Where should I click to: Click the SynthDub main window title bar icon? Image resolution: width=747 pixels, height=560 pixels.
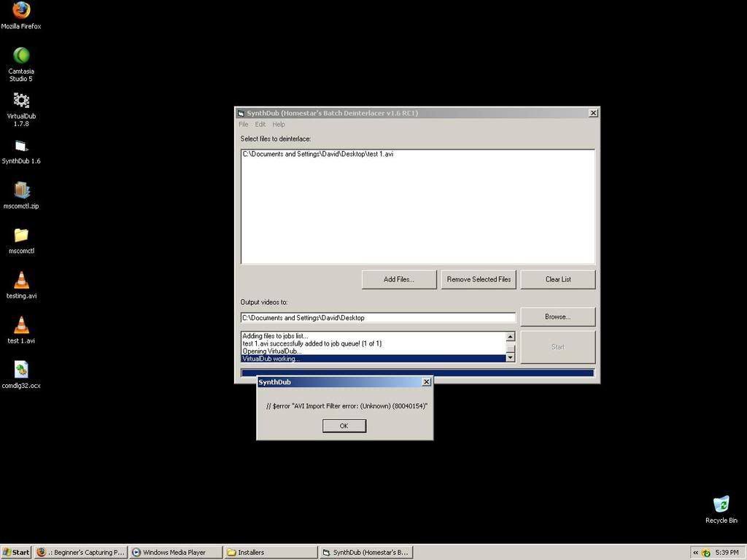(241, 113)
